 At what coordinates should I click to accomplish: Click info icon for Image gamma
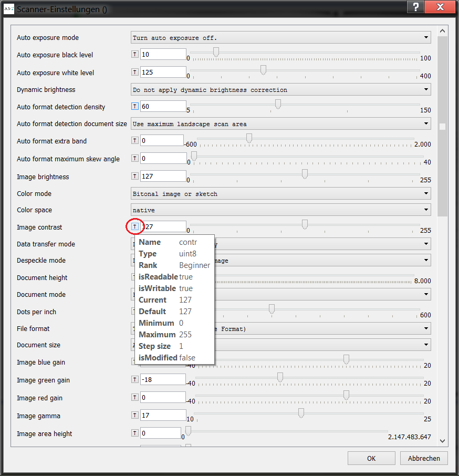coord(134,415)
